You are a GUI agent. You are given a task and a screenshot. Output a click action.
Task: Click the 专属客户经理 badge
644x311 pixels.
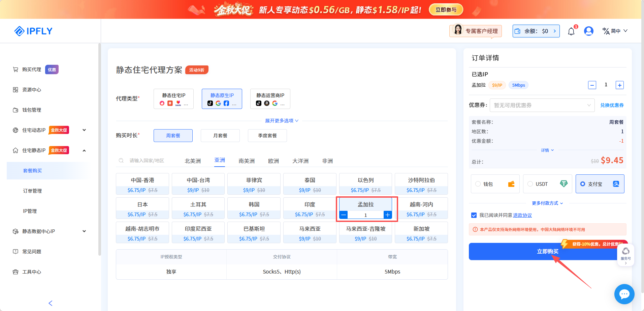click(476, 31)
